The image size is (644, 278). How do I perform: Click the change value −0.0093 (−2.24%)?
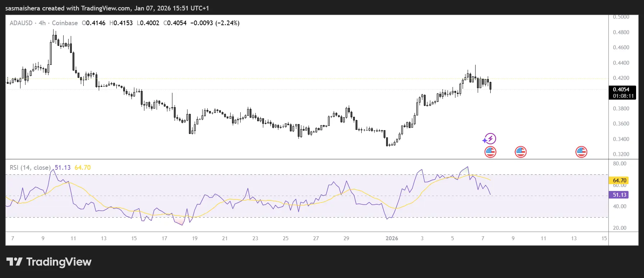(x=215, y=23)
